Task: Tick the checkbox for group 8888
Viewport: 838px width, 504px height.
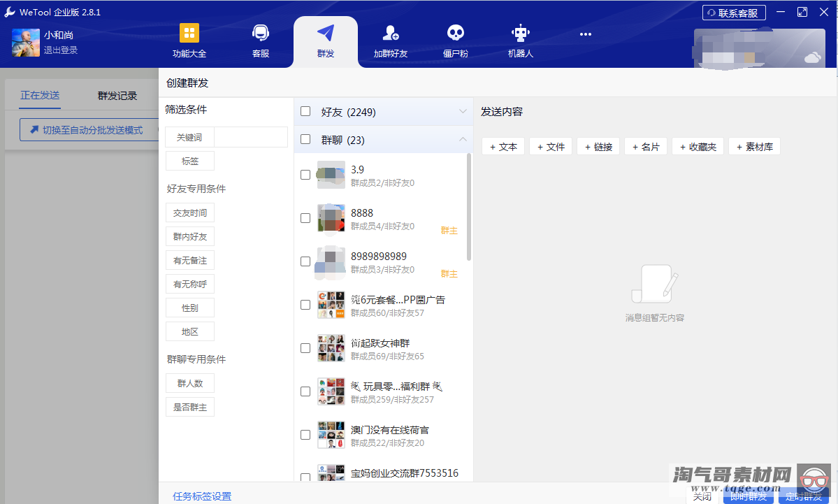Action: tap(305, 218)
